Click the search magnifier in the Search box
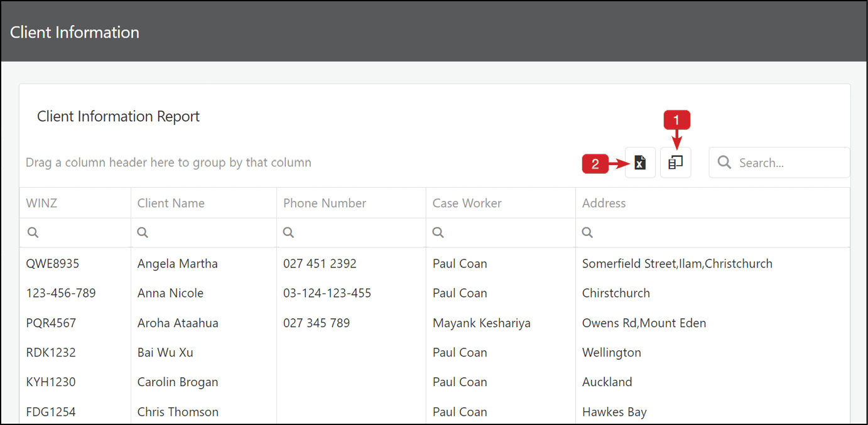Screen dimensions: 868x425 (x=724, y=162)
